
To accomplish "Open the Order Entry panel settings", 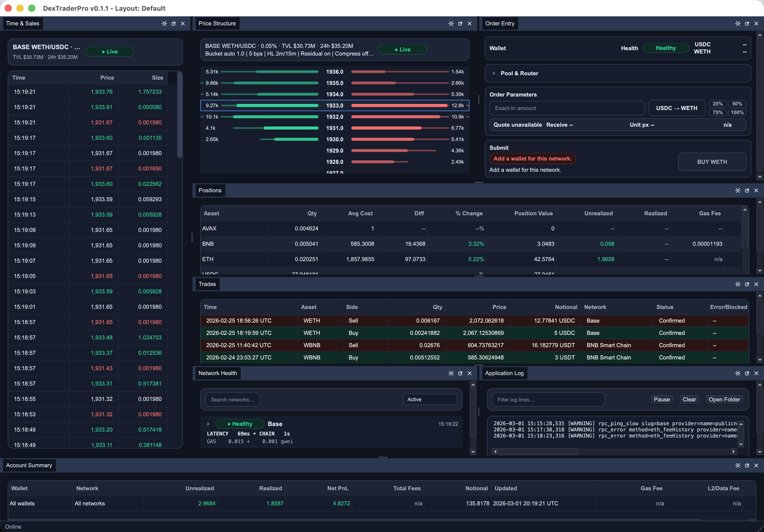I will (x=738, y=24).
